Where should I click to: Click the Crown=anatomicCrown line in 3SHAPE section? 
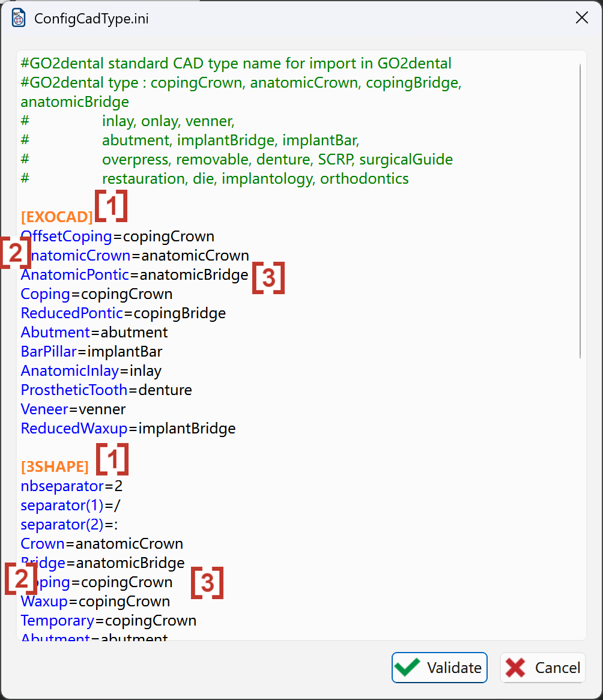102,544
